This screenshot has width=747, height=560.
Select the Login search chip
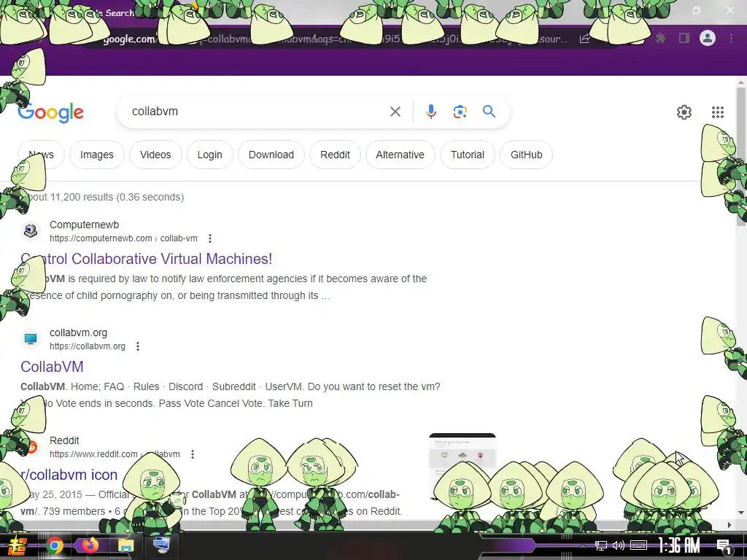[209, 155]
